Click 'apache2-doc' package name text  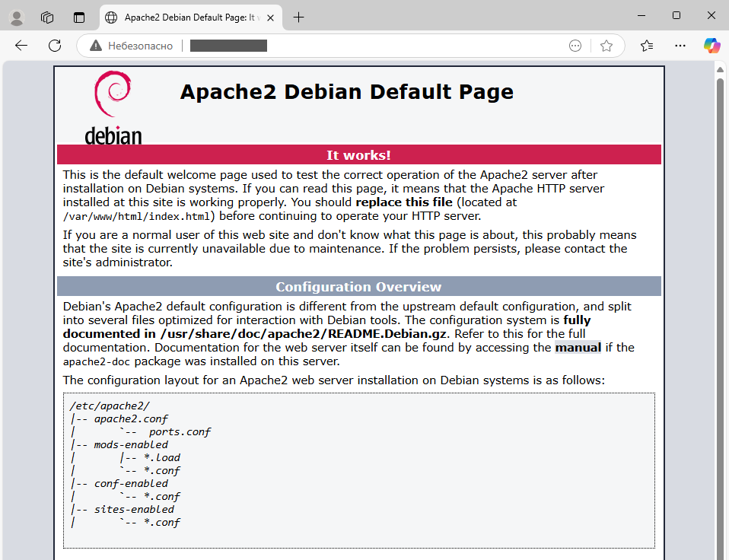pyautogui.click(x=96, y=361)
